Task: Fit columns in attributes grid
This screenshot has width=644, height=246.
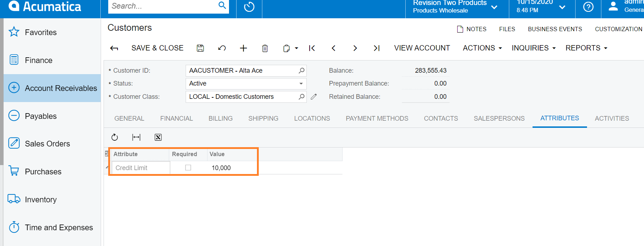Action: 137,137
